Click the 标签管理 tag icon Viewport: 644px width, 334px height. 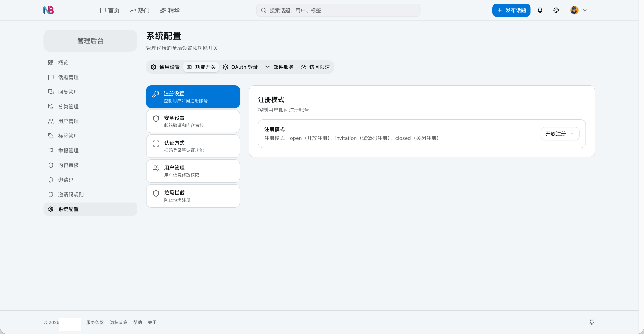51,136
